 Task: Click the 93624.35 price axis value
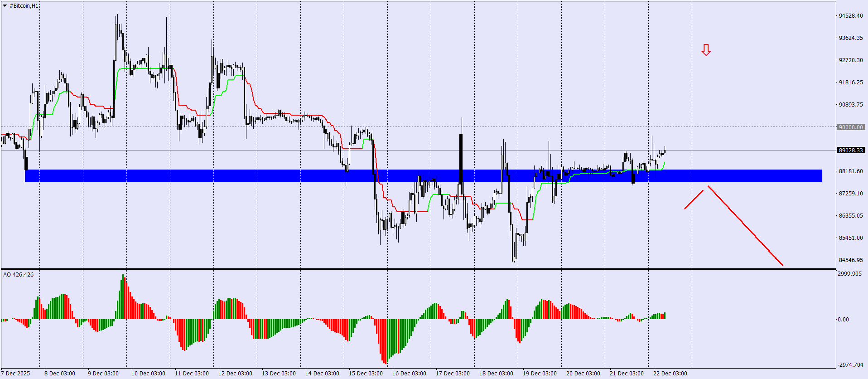(851, 38)
